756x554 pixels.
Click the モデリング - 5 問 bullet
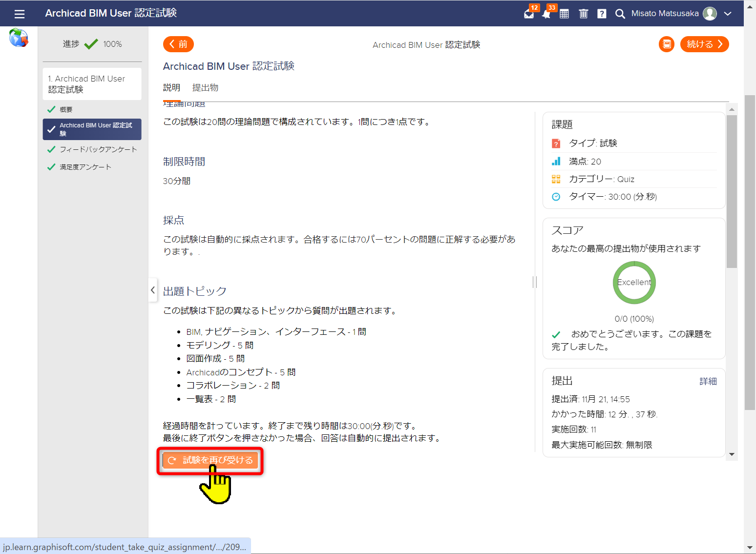click(x=220, y=345)
